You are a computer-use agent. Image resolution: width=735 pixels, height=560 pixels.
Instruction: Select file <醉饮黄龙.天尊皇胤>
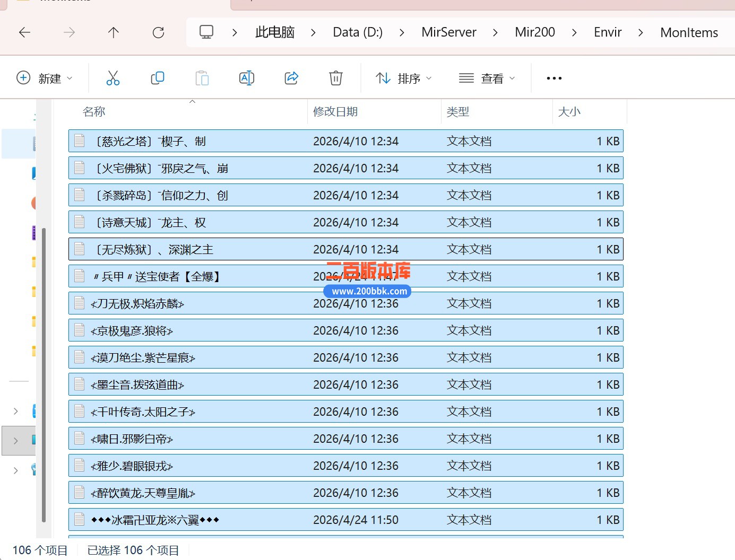pos(345,493)
